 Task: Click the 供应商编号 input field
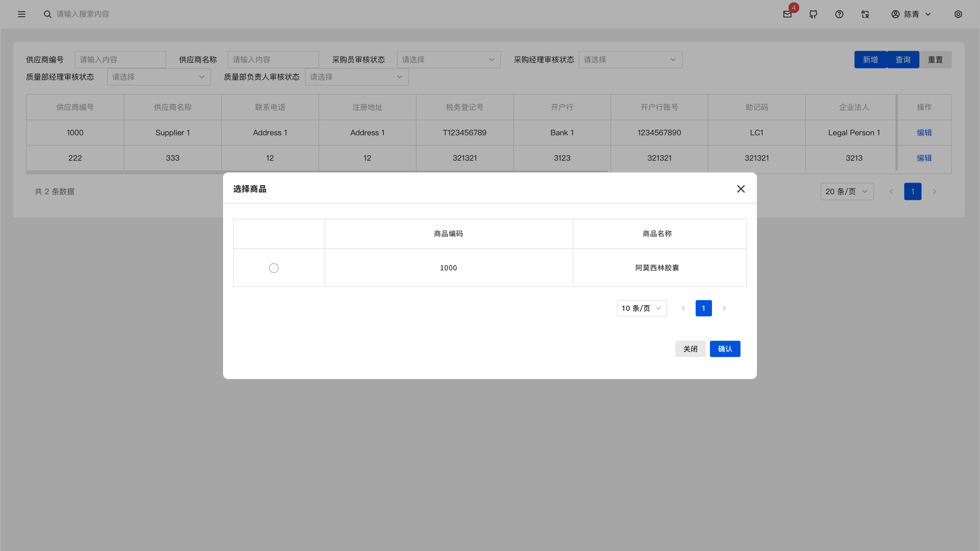pyautogui.click(x=120, y=60)
